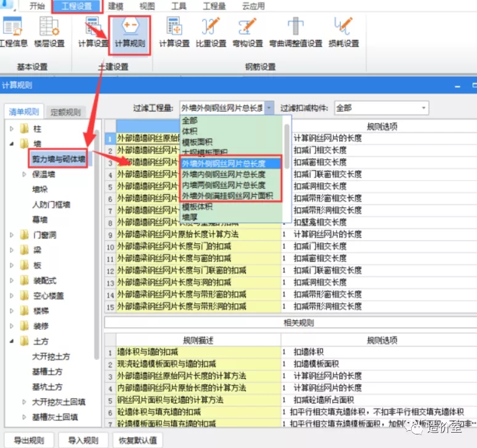Open the 建模 ribbon tab
Screen dimensions: 477x448
[x=116, y=7]
